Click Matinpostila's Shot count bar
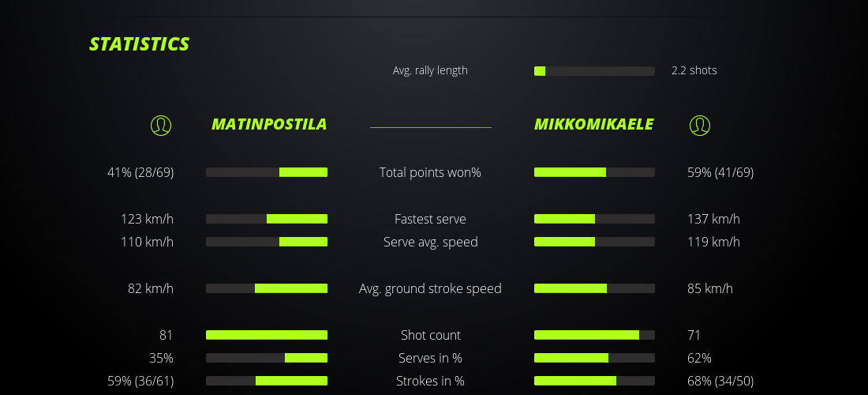This screenshot has width=868, height=395. coord(267,335)
